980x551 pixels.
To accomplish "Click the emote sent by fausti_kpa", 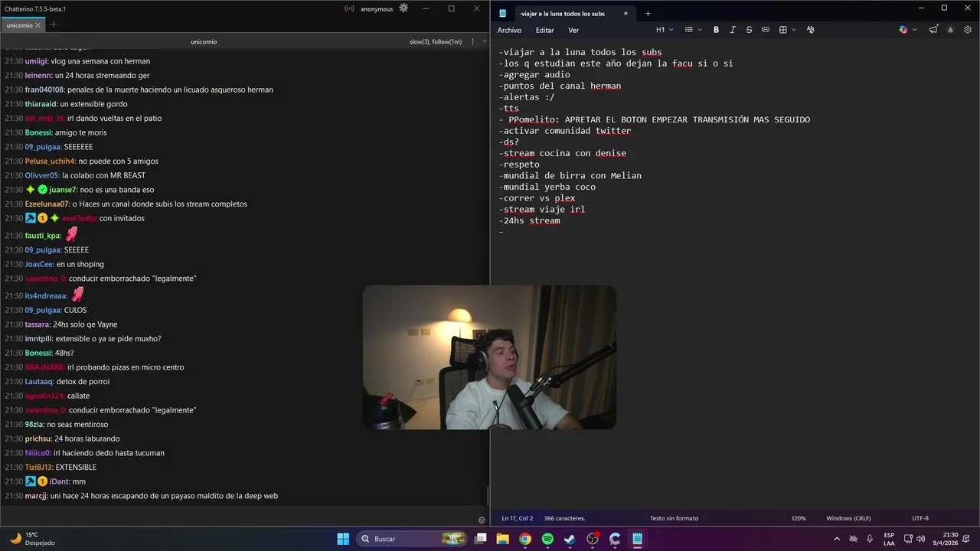I will 71,235.
